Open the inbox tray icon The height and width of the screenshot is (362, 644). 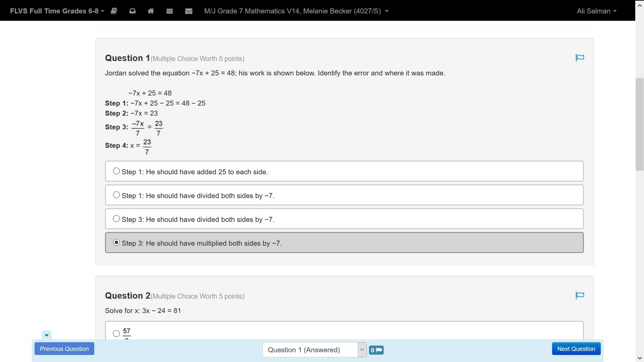132,11
